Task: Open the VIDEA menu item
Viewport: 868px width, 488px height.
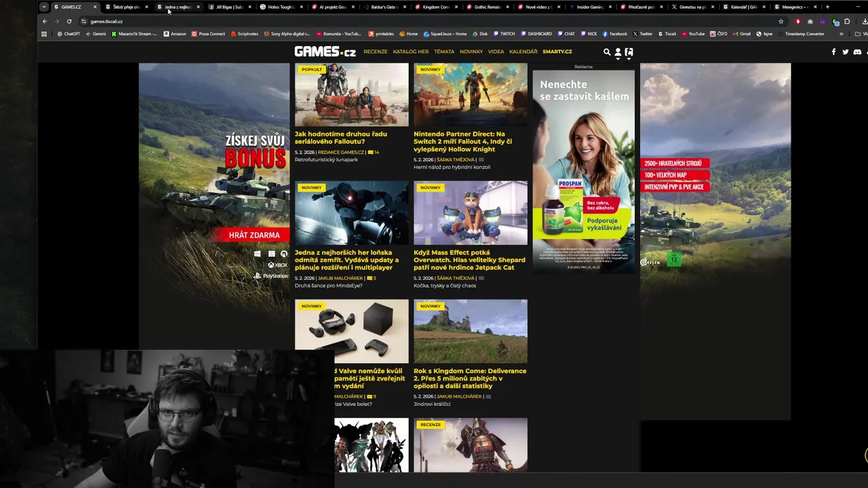Action: click(496, 52)
